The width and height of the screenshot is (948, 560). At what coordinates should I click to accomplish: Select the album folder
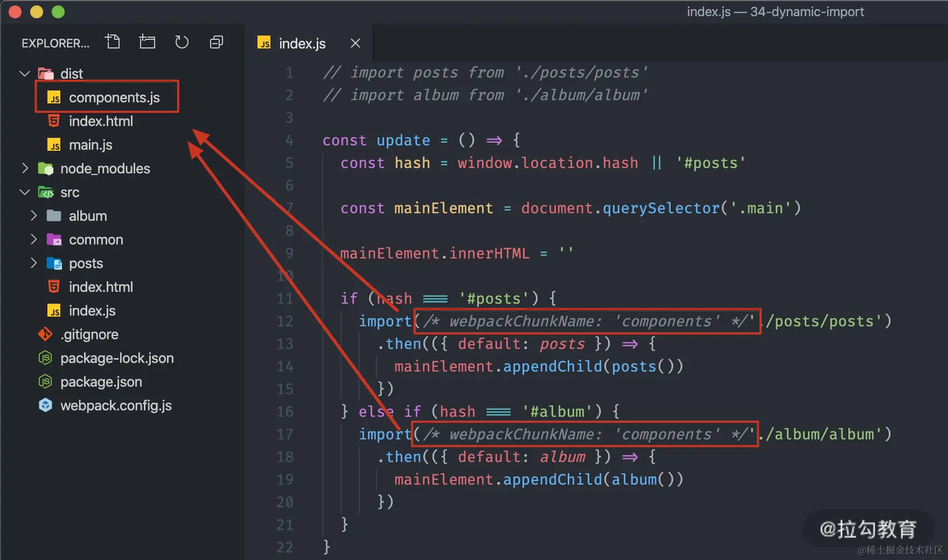coord(88,216)
